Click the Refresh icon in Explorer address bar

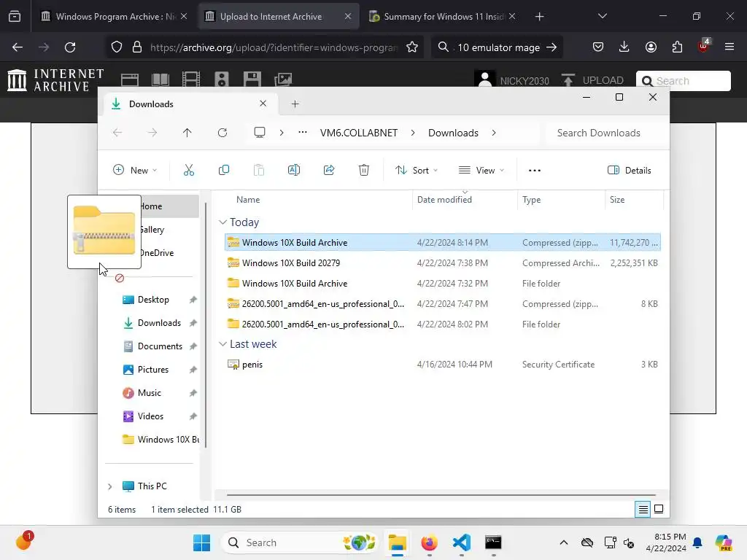click(222, 133)
